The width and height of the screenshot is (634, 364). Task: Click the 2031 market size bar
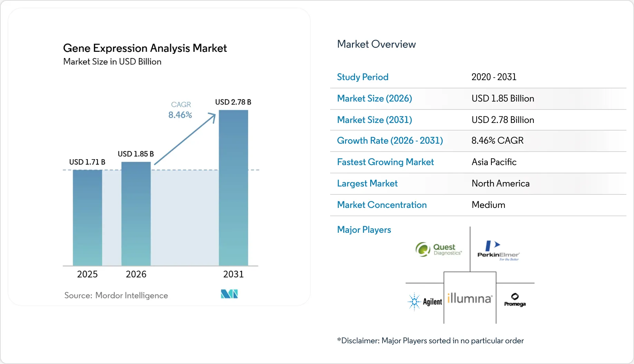(x=233, y=188)
